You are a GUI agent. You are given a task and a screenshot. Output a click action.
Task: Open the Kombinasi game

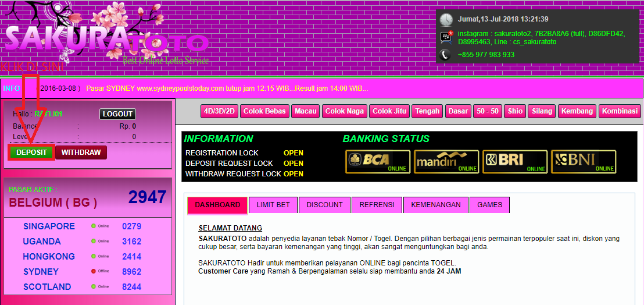tap(620, 111)
